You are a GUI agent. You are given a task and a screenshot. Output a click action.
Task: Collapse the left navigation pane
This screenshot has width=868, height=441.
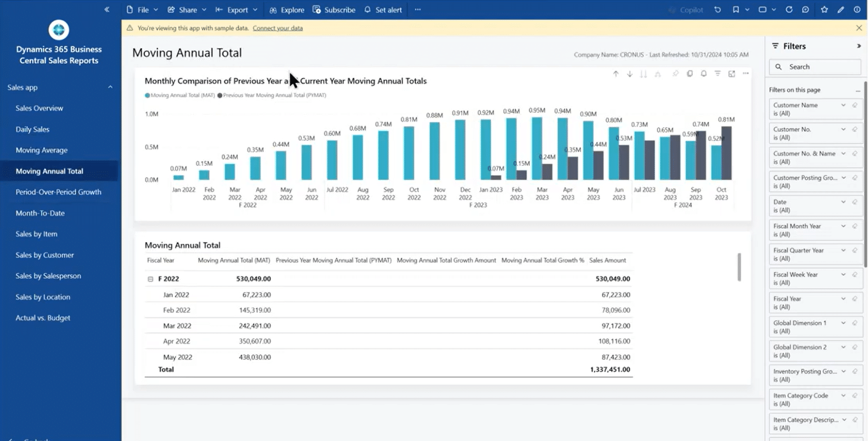pyautogui.click(x=107, y=9)
